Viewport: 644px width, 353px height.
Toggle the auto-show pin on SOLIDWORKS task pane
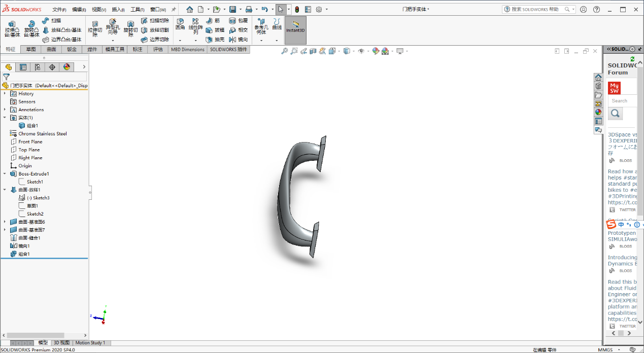(x=640, y=49)
